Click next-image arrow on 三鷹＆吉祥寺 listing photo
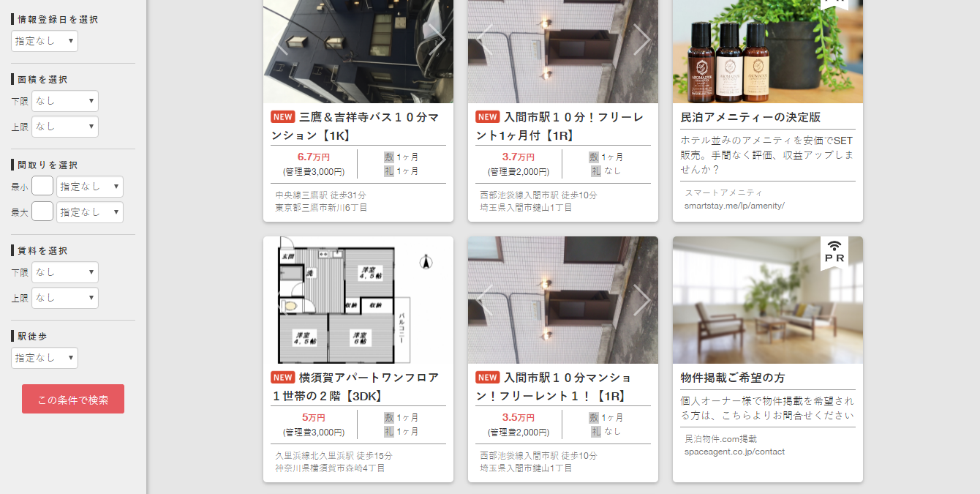Screen dimensions: 980x494 437,39
